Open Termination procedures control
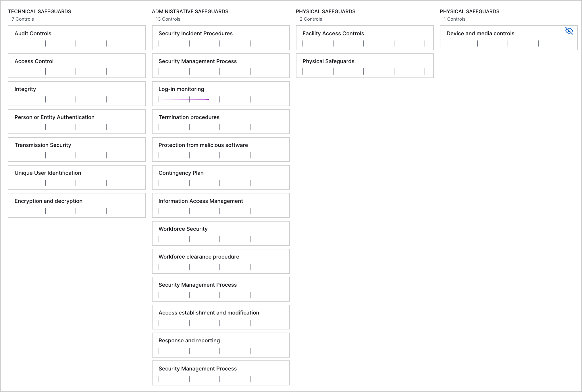 (x=221, y=121)
